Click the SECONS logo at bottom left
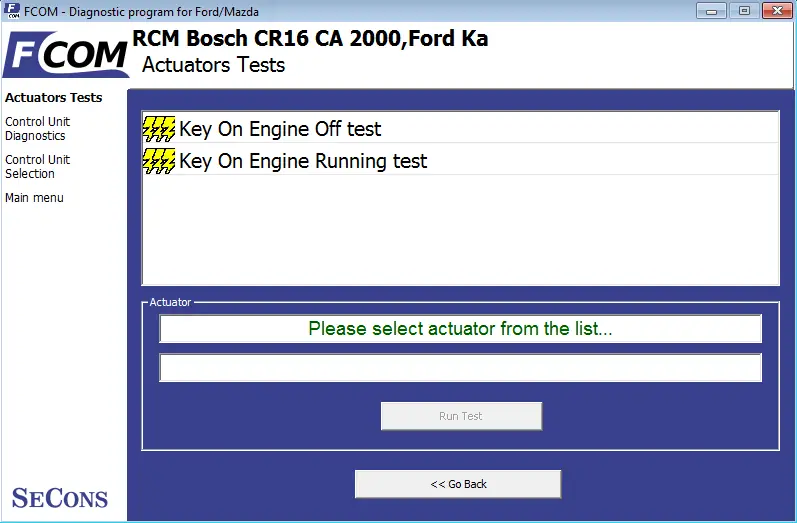This screenshot has width=797, height=523. point(60,498)
